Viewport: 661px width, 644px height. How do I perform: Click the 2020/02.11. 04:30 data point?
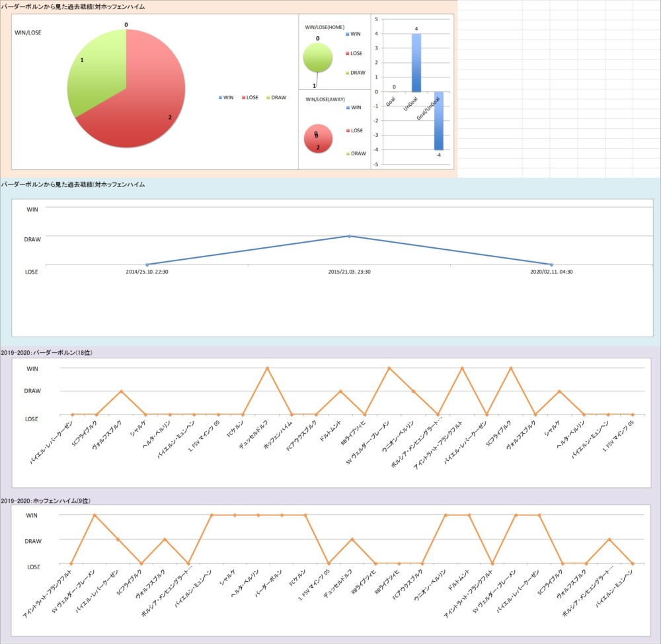pos(551,264)
